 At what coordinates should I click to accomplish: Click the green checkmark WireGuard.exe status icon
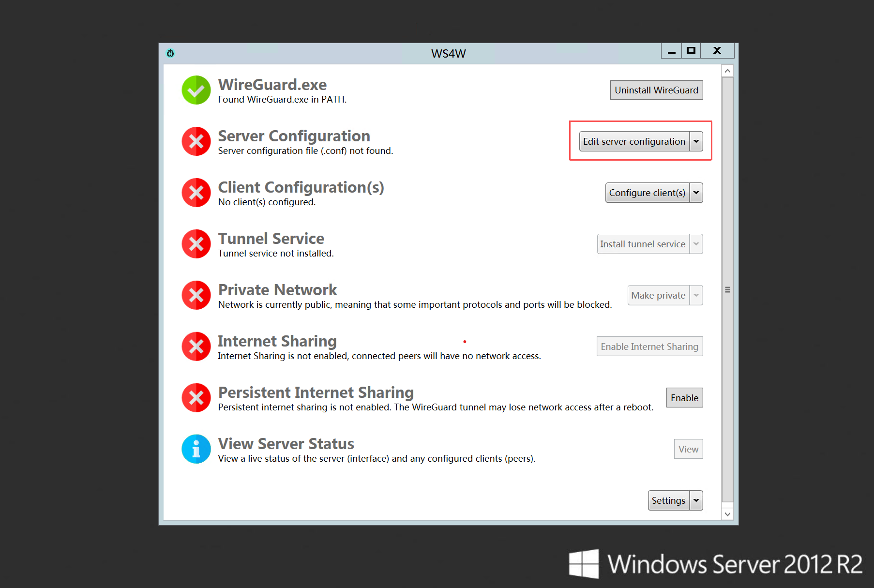click(196, 90)
